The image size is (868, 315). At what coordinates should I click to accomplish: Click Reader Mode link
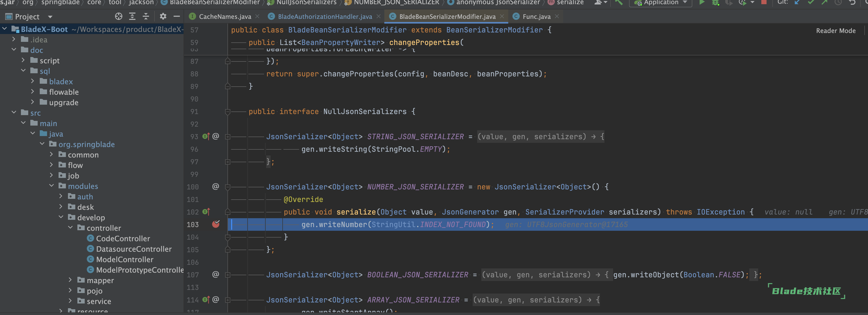pyautogui.click(x=836, y=31)
